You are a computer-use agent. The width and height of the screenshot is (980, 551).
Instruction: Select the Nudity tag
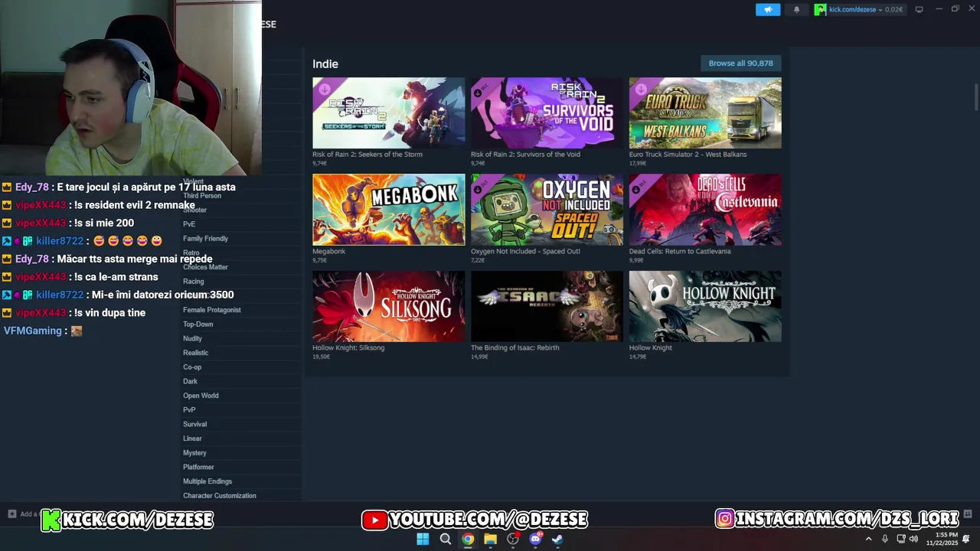[192, 338]
